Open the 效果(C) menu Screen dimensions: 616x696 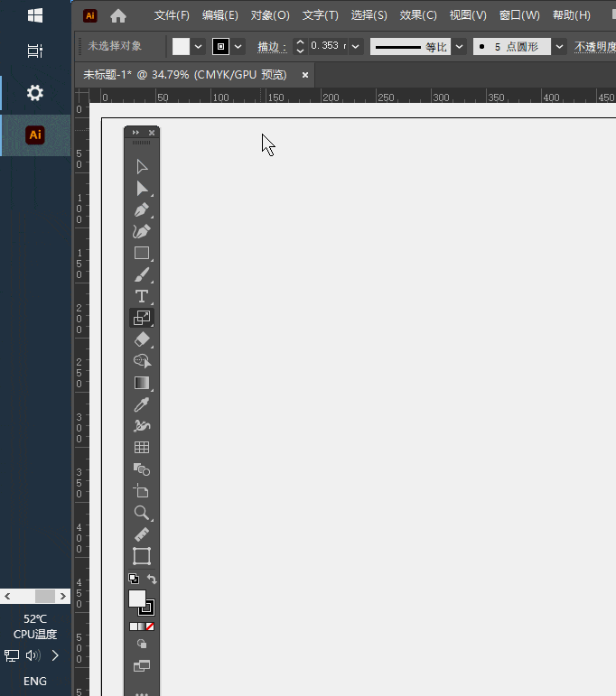[418, 15]
